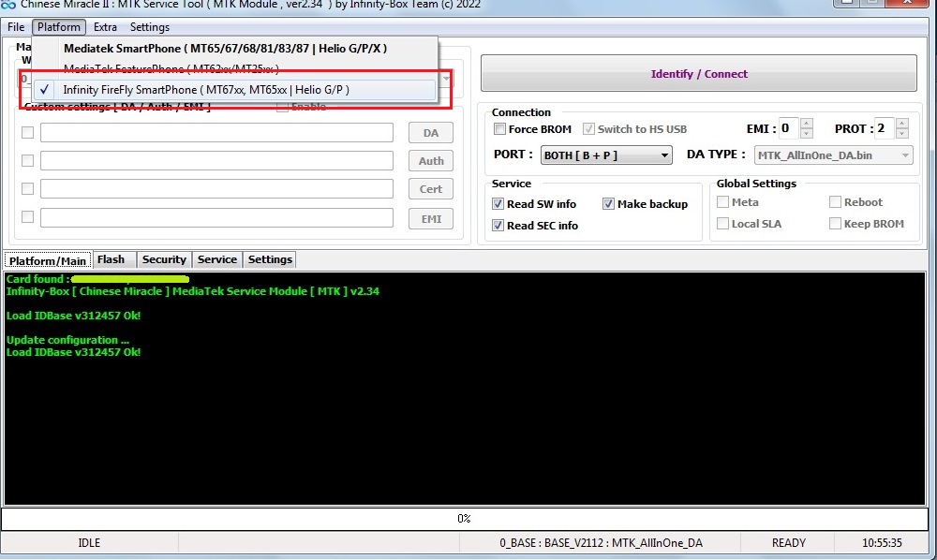Choose MediaTek FeaturePhone platform entry

click(235, 68)
